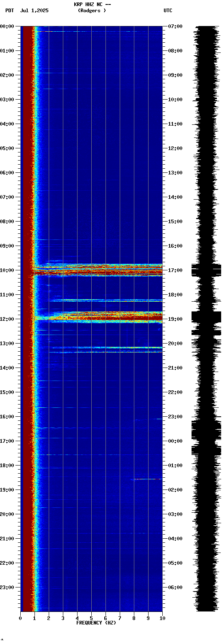Click the 'Jul 1,2025' date label
The image size is (224, 644).
(x=34, y=11)
